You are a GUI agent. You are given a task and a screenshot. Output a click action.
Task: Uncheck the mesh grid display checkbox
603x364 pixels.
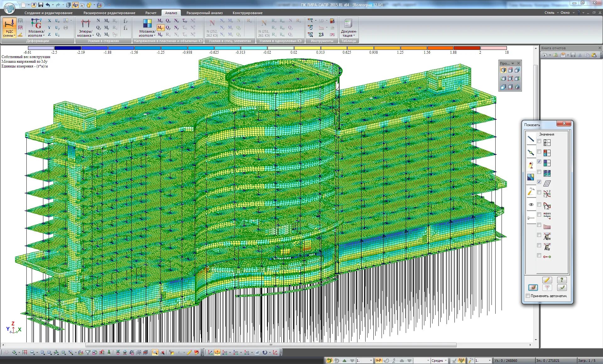click(539, 182)
